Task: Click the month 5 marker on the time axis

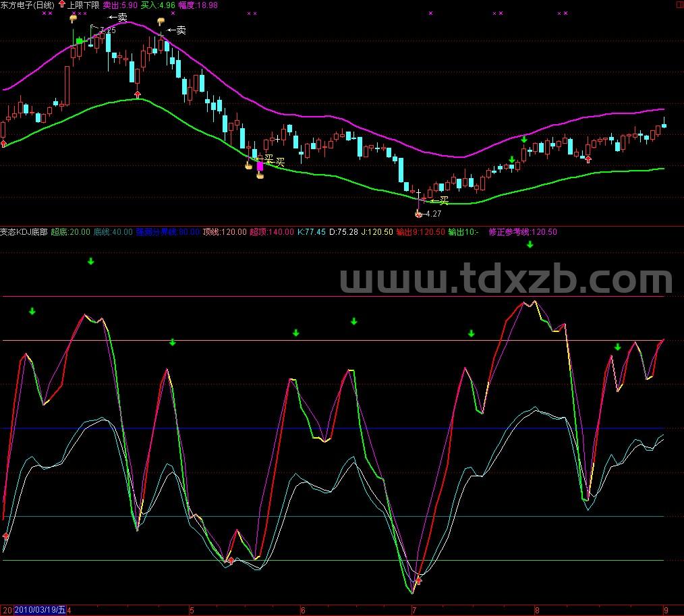Action: (192, 611)
